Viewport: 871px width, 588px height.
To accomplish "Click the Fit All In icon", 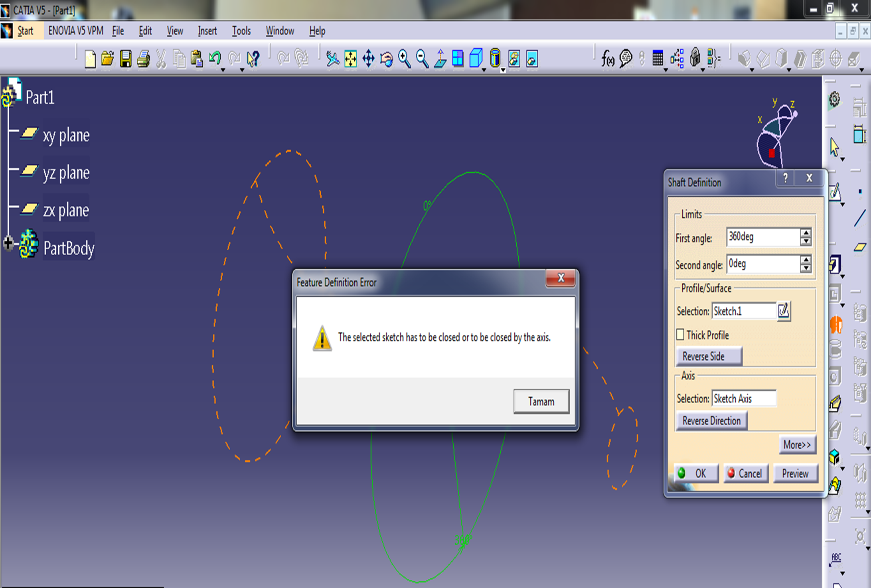I will tap(350, 59).
